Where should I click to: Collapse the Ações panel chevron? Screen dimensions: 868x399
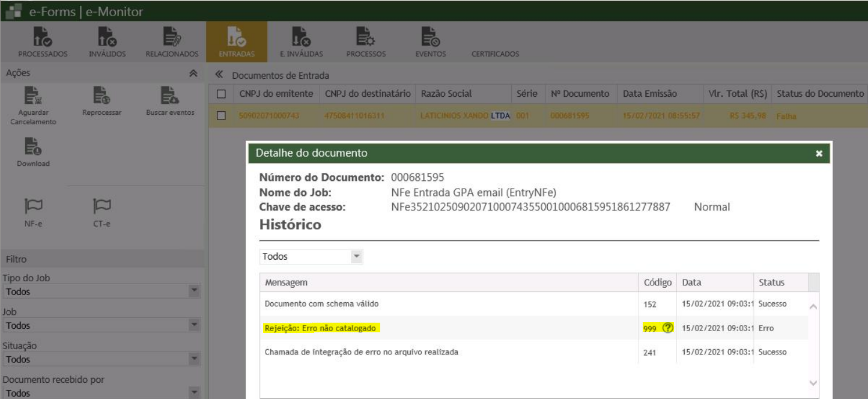click(193, 73)
